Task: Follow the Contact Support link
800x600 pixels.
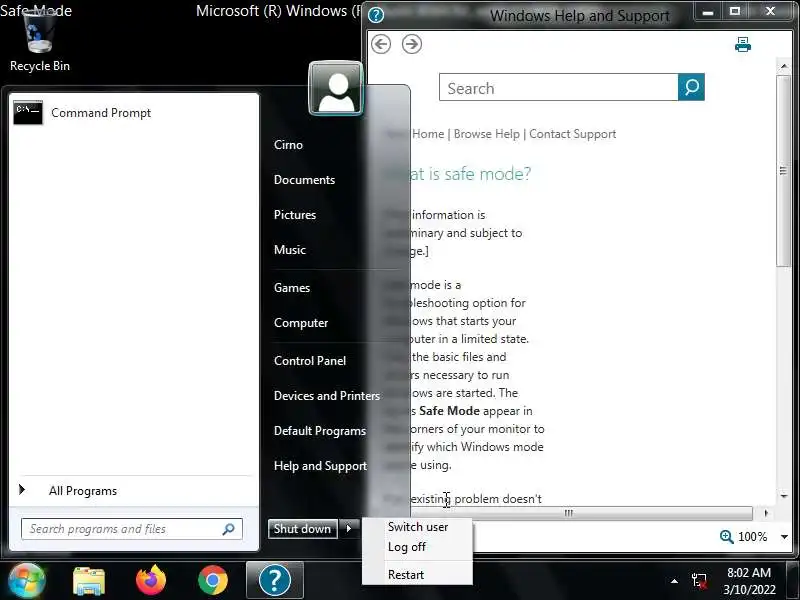Action: [572, 134]
